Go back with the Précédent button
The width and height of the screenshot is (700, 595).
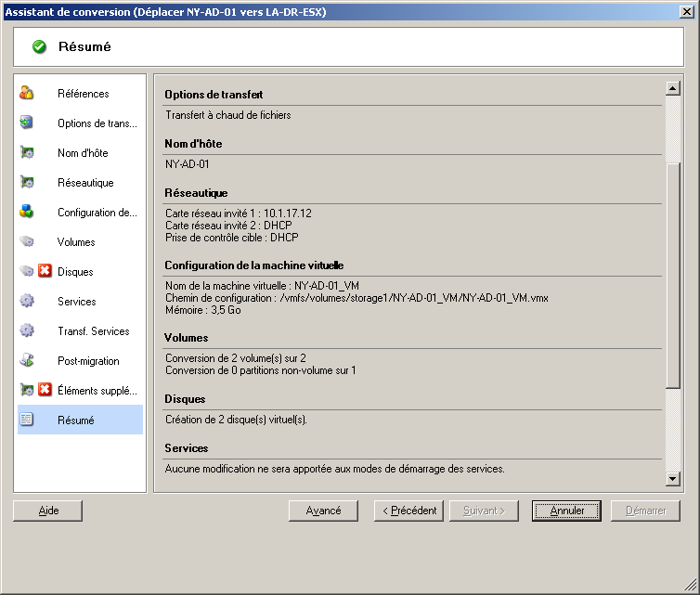click(408, 511)
